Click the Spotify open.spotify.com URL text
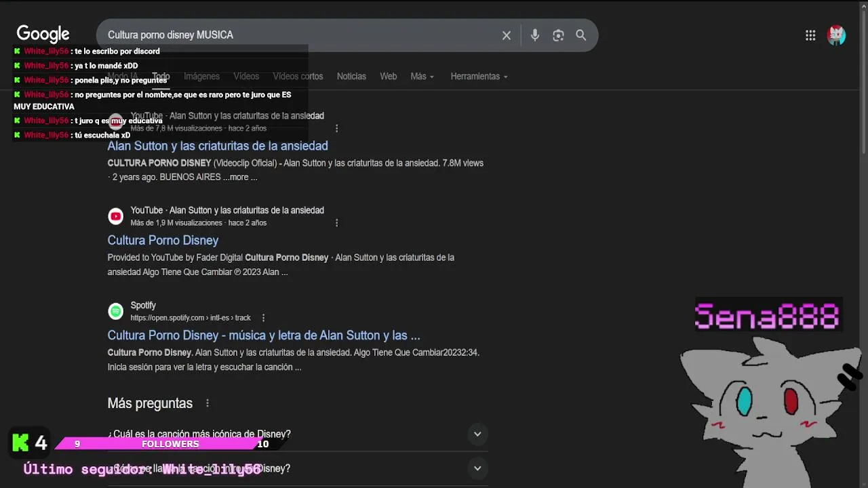This screenshot has height=488, width=868. click(x=191, y=318)
